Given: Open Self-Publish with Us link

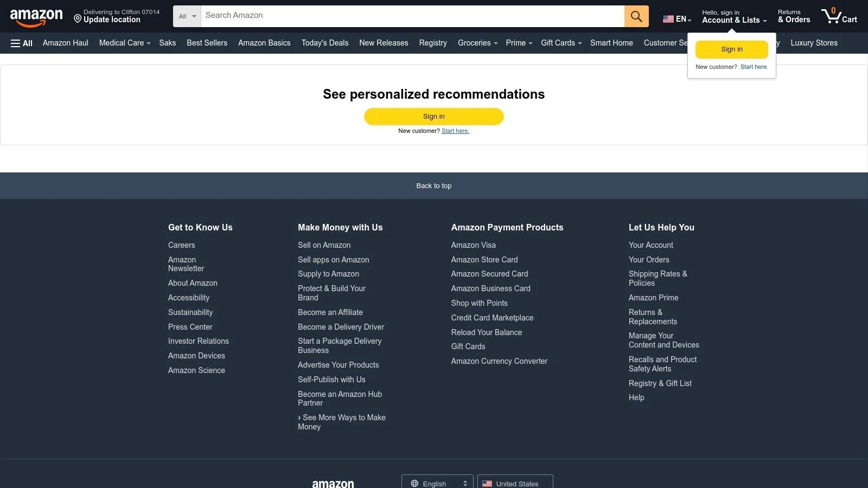Looking at the screenshot, I should coord(331,380).
